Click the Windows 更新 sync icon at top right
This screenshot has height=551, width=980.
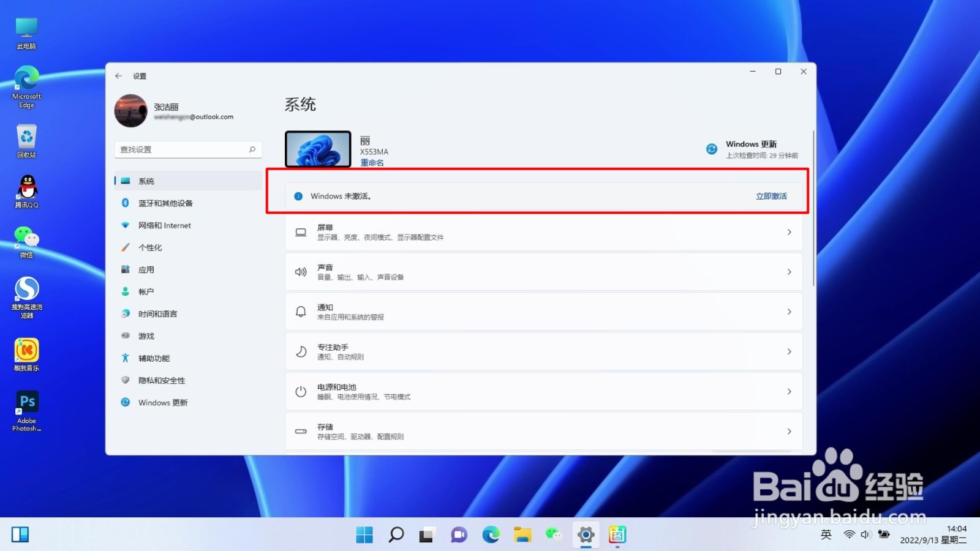(711, 149)
